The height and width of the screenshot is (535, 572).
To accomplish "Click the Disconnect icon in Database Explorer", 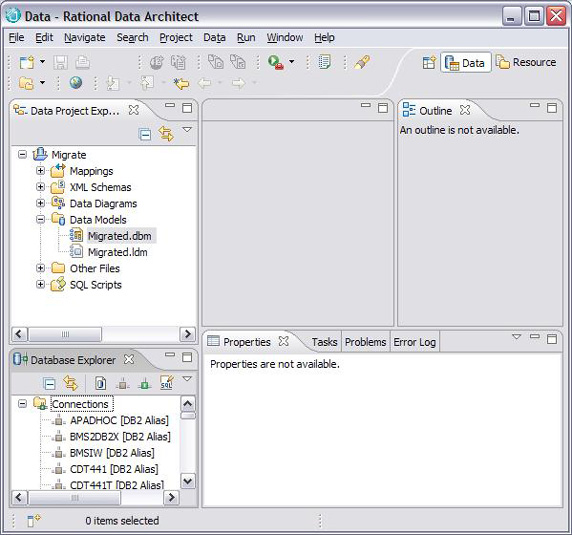I will coord(123,384).
